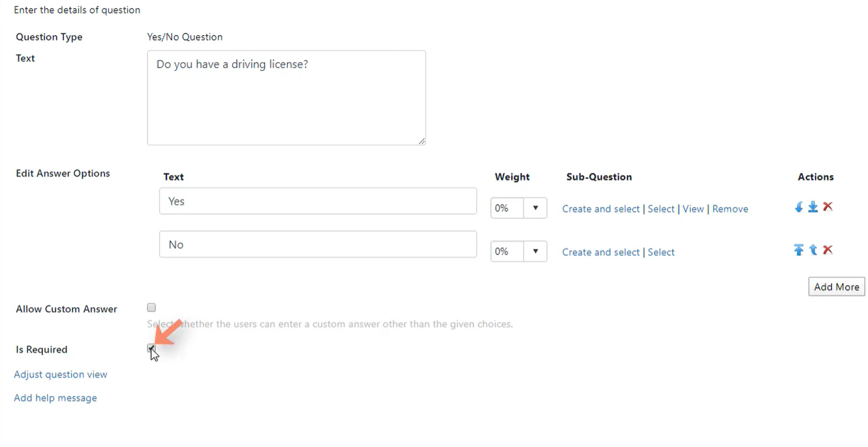Click the Add More button
This screenshot has height=447, width=868.
[x=837, y=287]
